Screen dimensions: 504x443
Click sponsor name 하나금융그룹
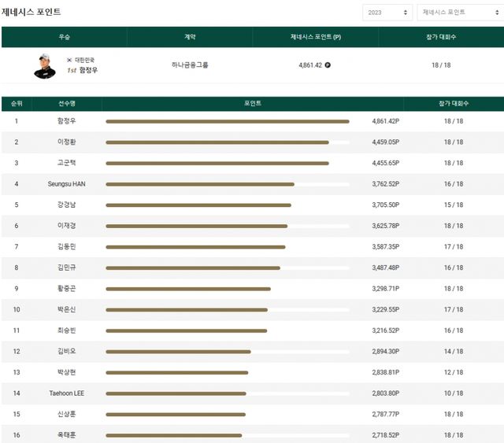(x=189, y=65)
